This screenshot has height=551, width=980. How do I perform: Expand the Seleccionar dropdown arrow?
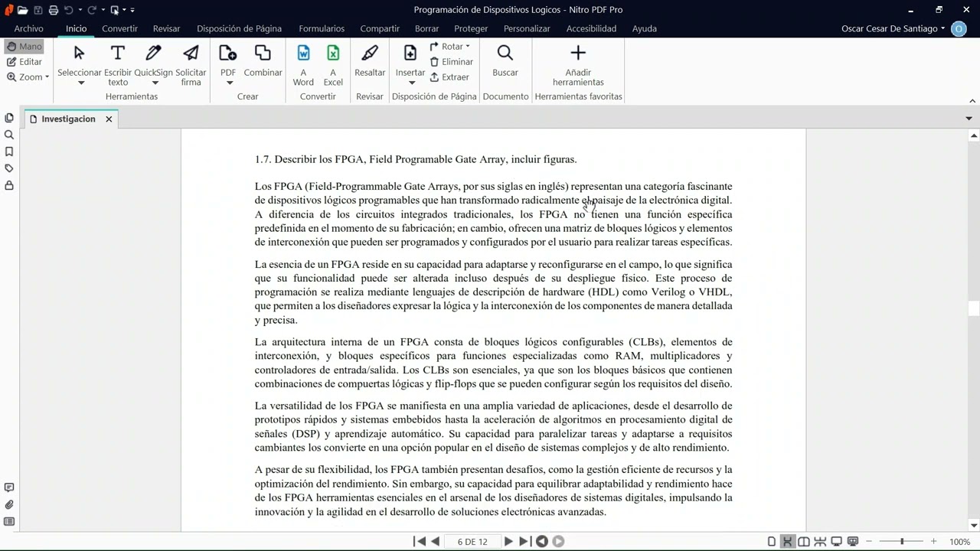point(80,83)
